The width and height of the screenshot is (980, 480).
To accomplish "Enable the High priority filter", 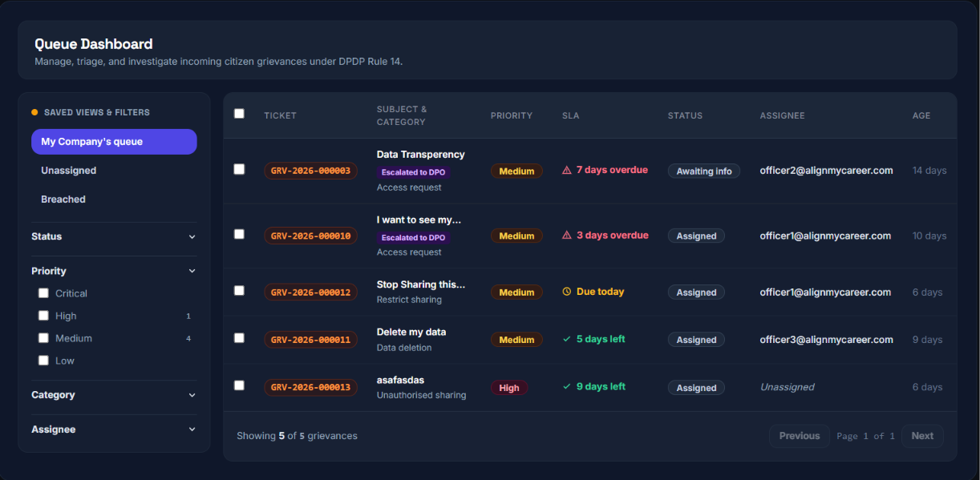I will click(x=43, y=316).
